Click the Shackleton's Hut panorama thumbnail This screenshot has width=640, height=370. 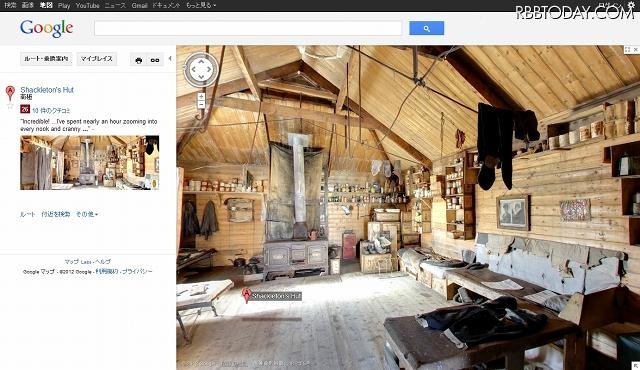point(89,162)
